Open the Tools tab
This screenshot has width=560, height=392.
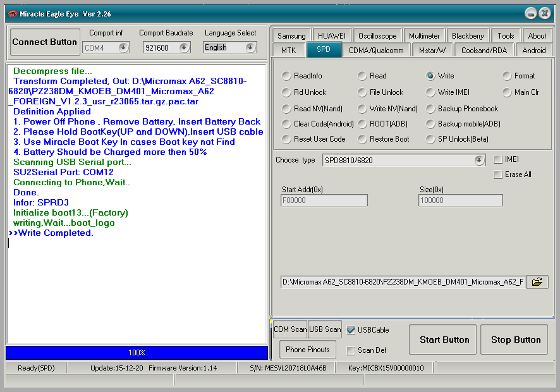click(506, 36)
